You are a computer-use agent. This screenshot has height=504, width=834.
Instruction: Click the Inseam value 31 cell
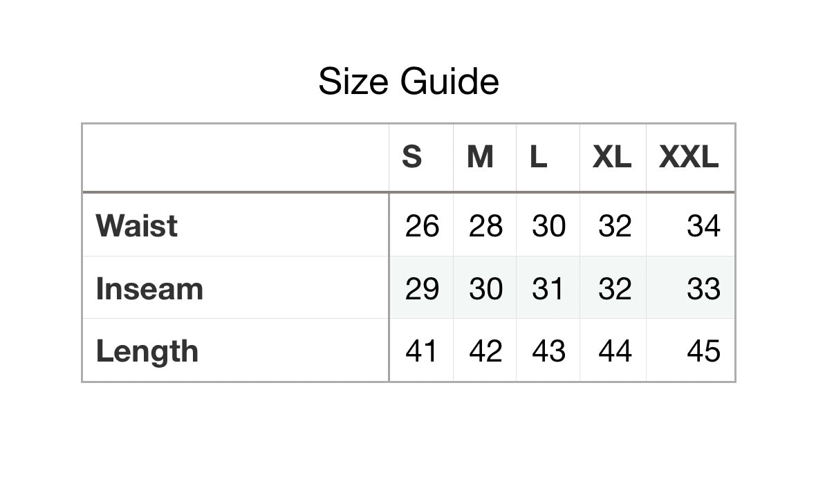click(x=548, y=288)
